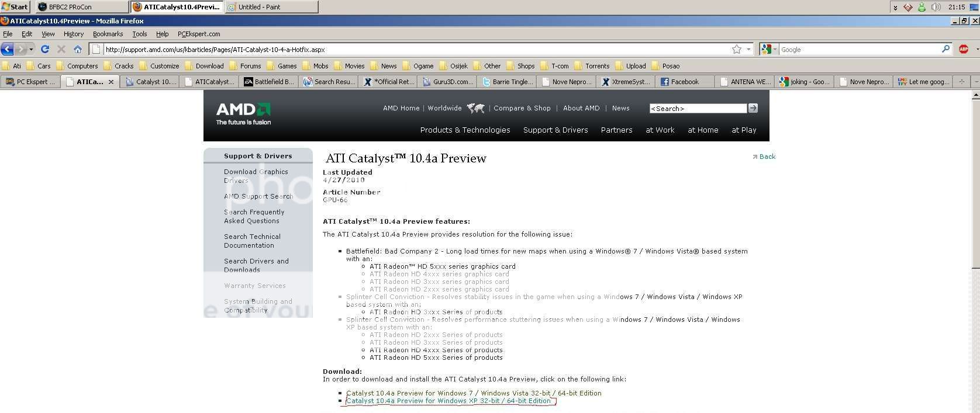980x413 pixels.
Task: Click the volume speaker tray icon
Action: click(x=936, y=7)
